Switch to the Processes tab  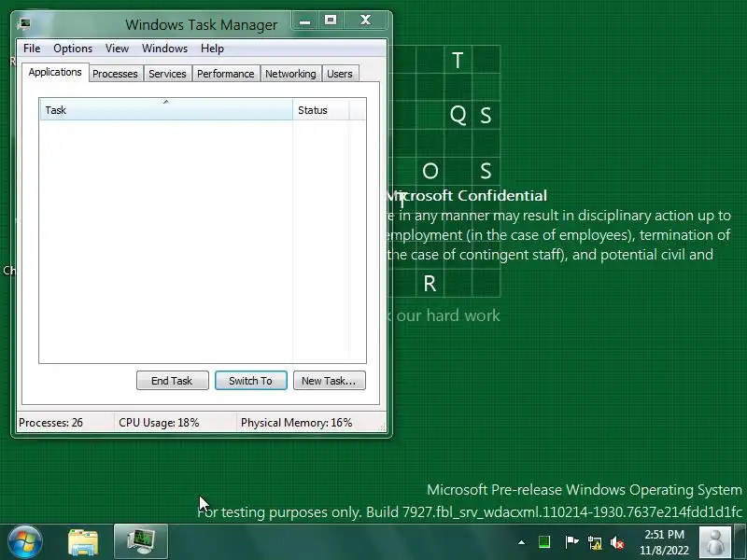click(x=115, y=74)
